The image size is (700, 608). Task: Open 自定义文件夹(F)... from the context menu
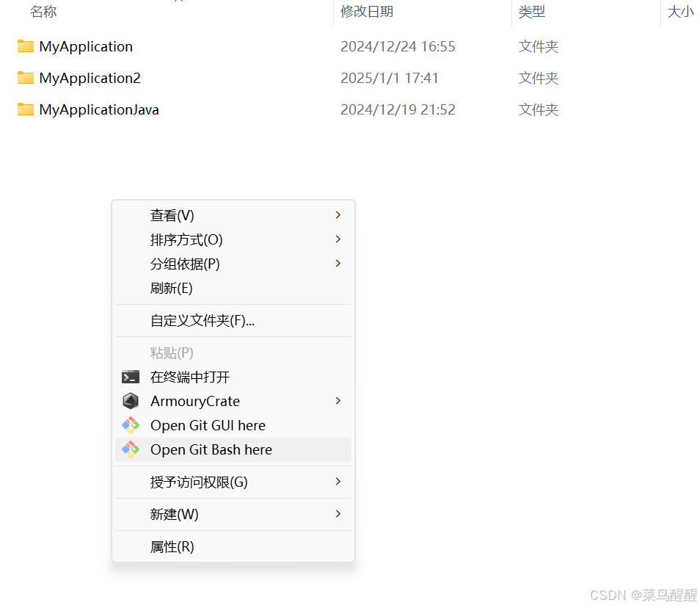point(233,320)
